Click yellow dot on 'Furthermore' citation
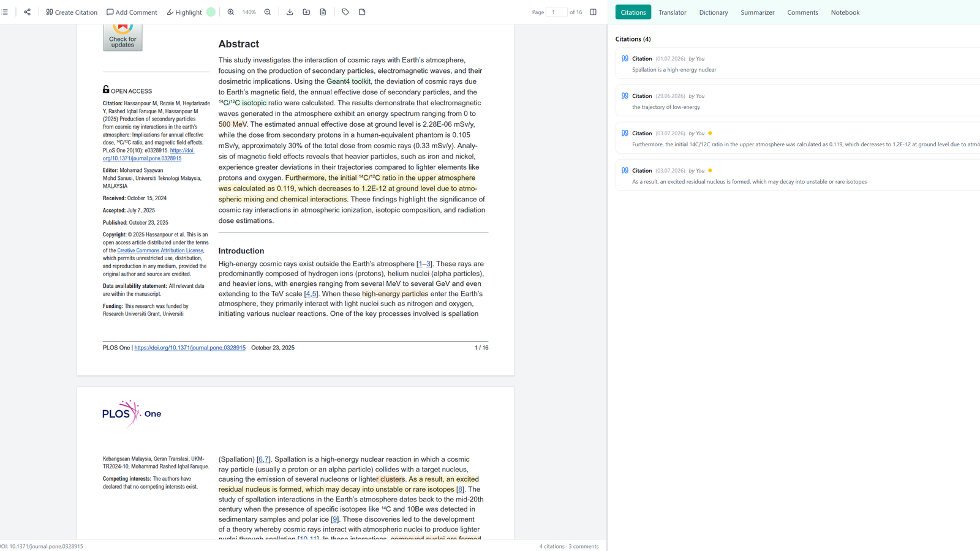This screenshot has width=980, height=551. pos(710,133)
